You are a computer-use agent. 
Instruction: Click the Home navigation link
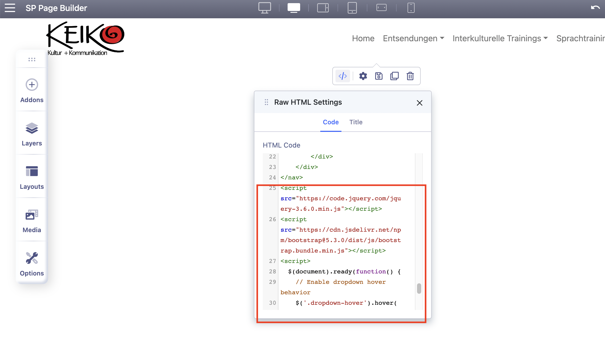click(363, 38)
